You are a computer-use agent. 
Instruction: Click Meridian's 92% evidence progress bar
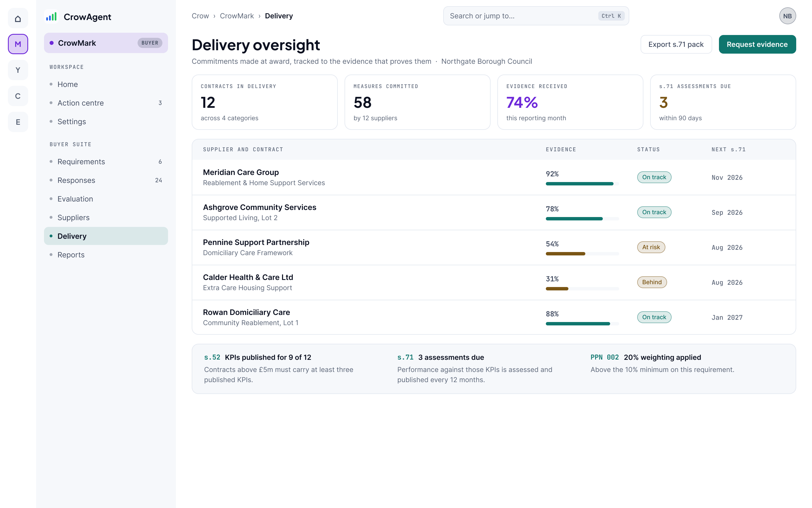coord(582,184)
